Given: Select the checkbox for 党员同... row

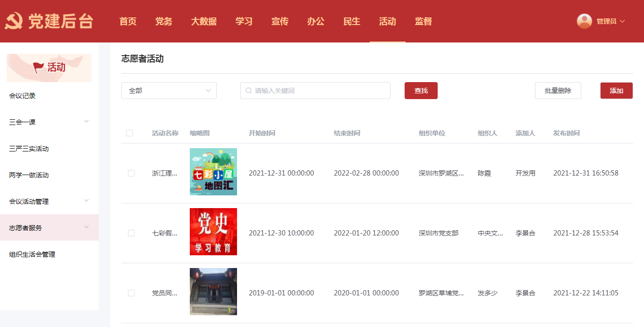Looking at the screenshot, I should tap(131, 293).
